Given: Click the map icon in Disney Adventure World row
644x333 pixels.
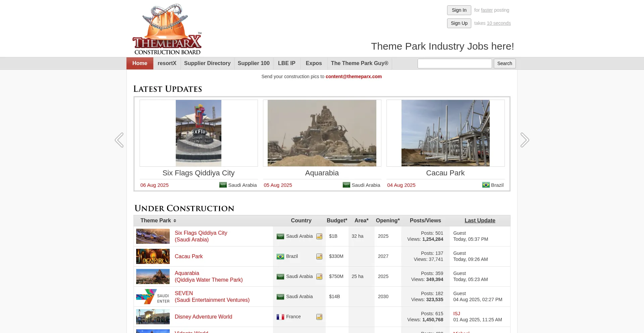Looking at the screenshot, I should [x=319, y=317].
